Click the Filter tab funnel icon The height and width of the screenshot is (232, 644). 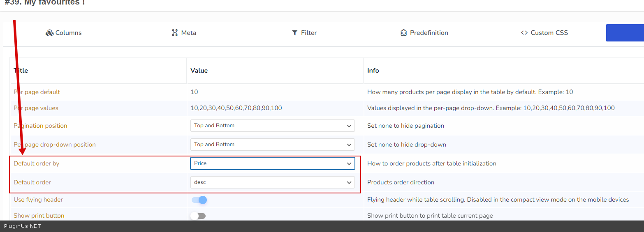pos(294,33)
